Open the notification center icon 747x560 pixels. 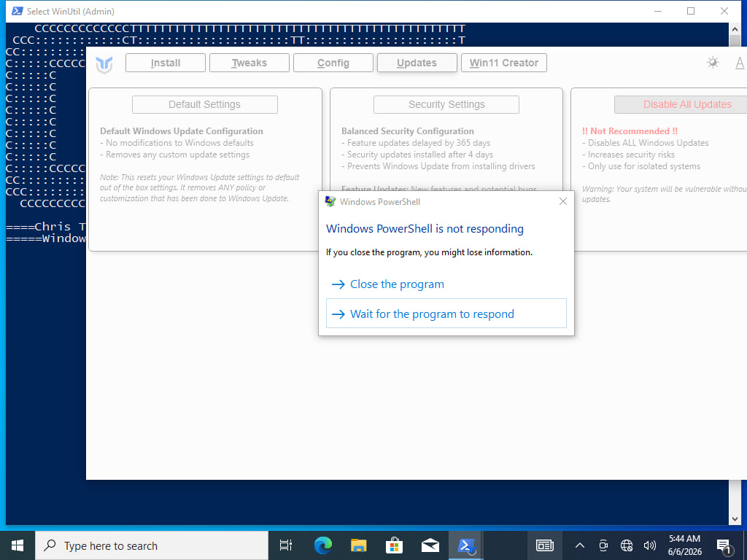(724, 545)
